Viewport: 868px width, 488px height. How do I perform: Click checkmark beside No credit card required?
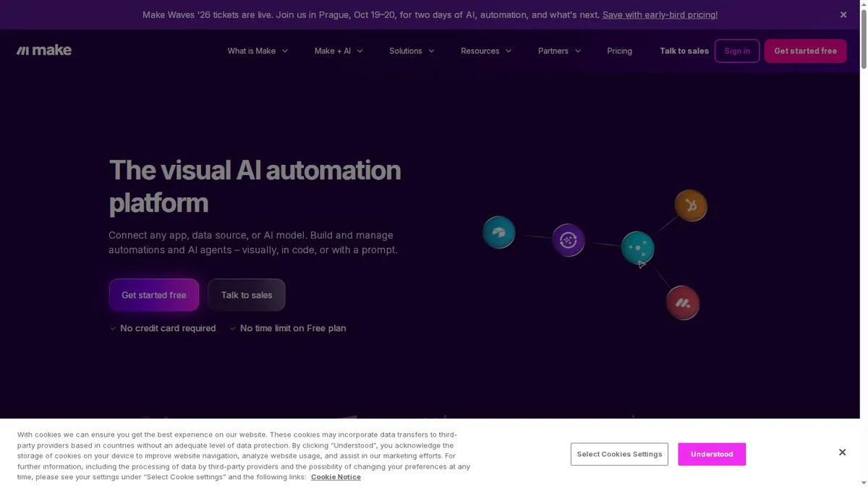(113, 328)
